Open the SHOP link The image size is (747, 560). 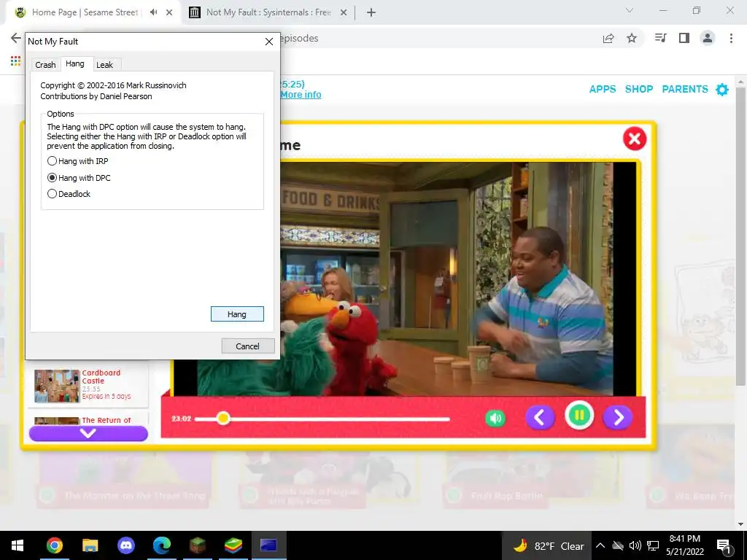click(x=639, y=89)
